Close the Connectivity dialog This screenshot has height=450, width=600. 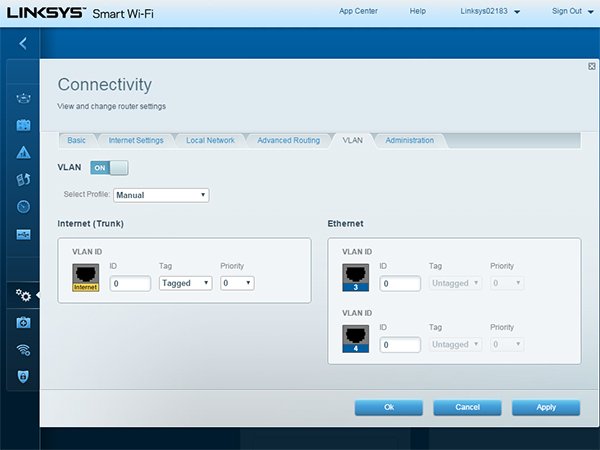[x=592, y=66]
